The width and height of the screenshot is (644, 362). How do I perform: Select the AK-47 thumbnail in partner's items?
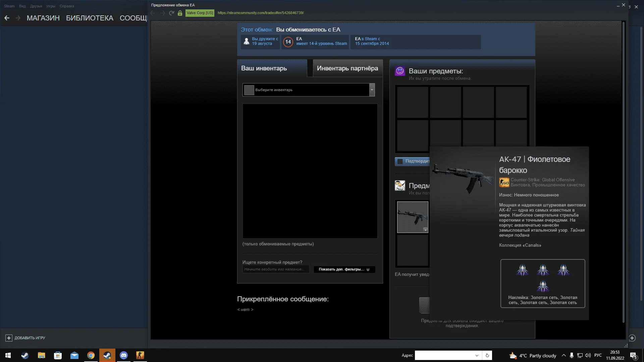pos(412,216)
